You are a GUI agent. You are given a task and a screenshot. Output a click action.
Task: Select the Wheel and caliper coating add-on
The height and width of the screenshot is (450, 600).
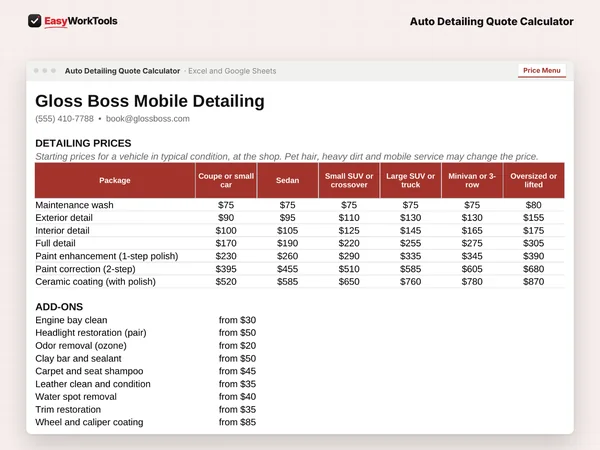coord(89,422)
